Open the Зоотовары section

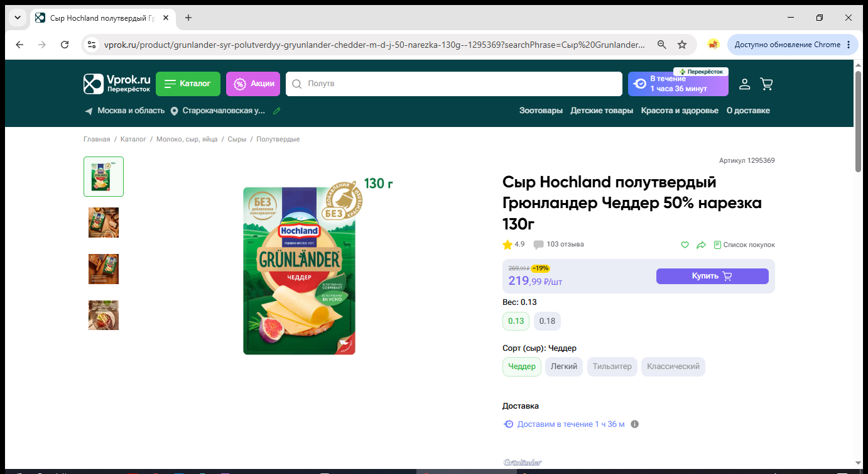click(x=541, y=111)
